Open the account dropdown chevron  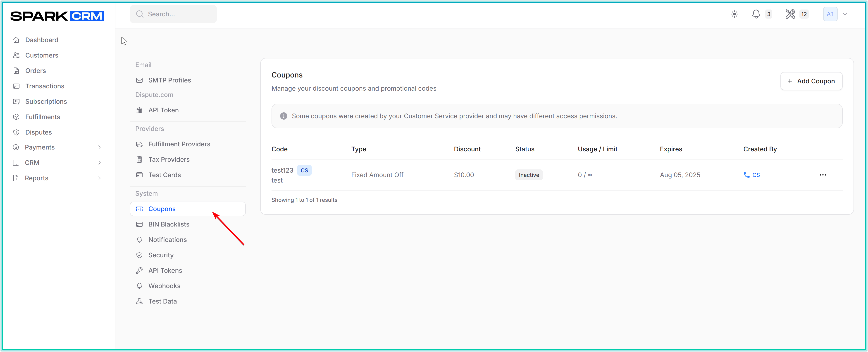tap(845, 14)
